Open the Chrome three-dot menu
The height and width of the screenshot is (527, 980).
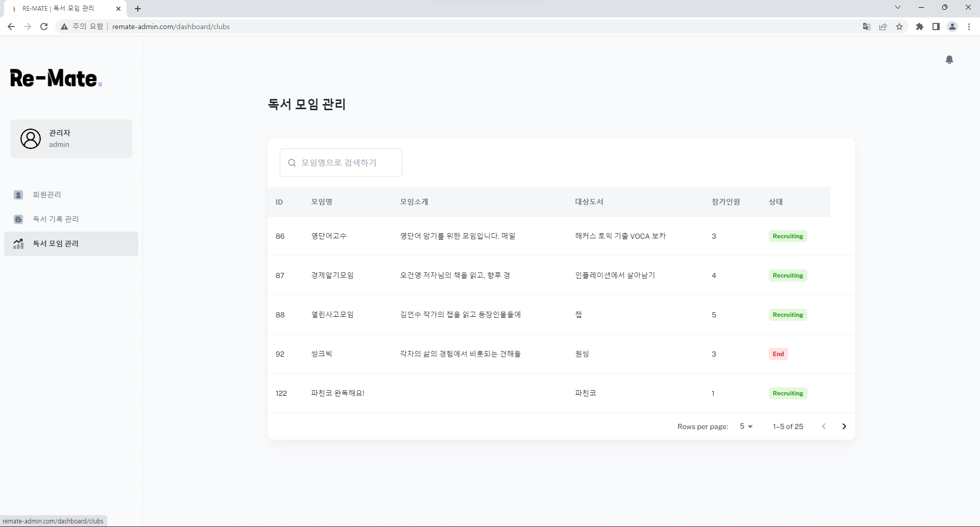pos(969,27)
